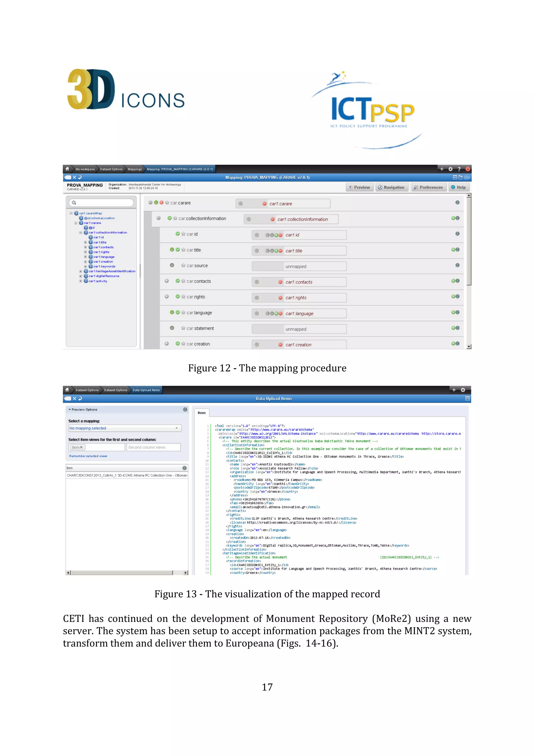Toggle green check beside car:collectionInformation
The image size is (534, 756).
169,218
